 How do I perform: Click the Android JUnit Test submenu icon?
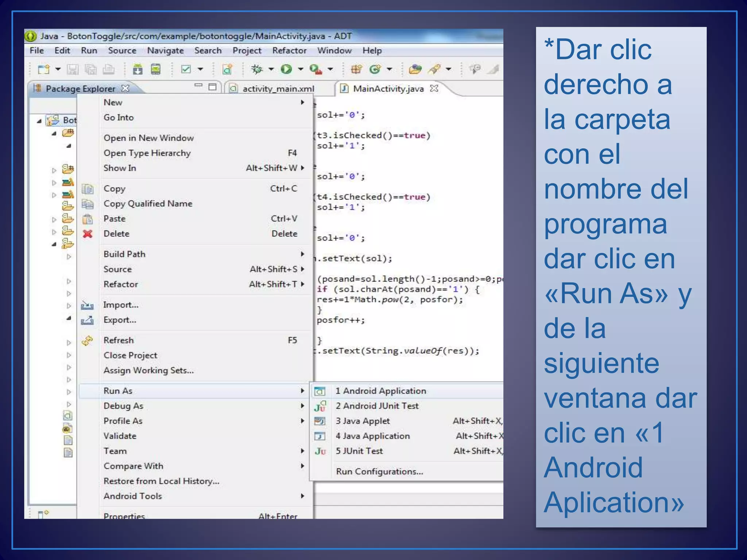pos(320,406)
